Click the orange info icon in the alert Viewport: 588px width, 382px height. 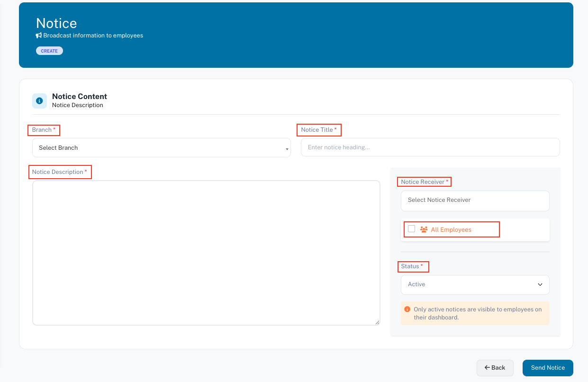407,309
